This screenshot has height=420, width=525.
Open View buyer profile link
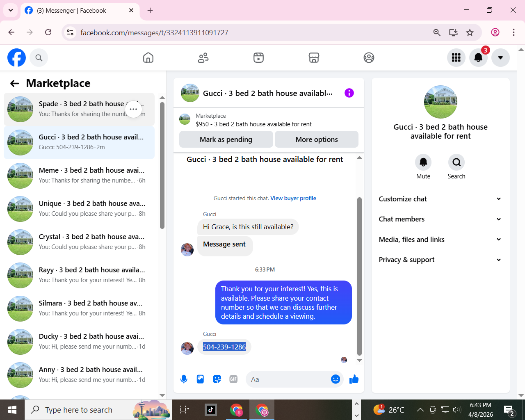click(293, 198)
